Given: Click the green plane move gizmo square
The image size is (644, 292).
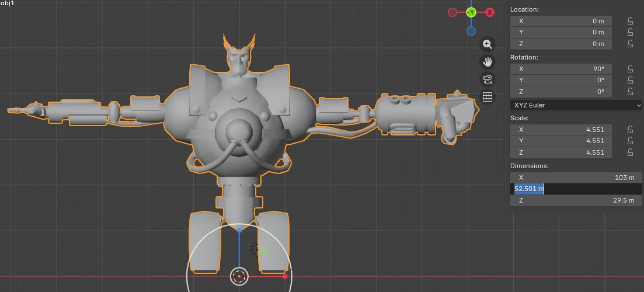Looking at the screenshot, I should click(264, 251).
